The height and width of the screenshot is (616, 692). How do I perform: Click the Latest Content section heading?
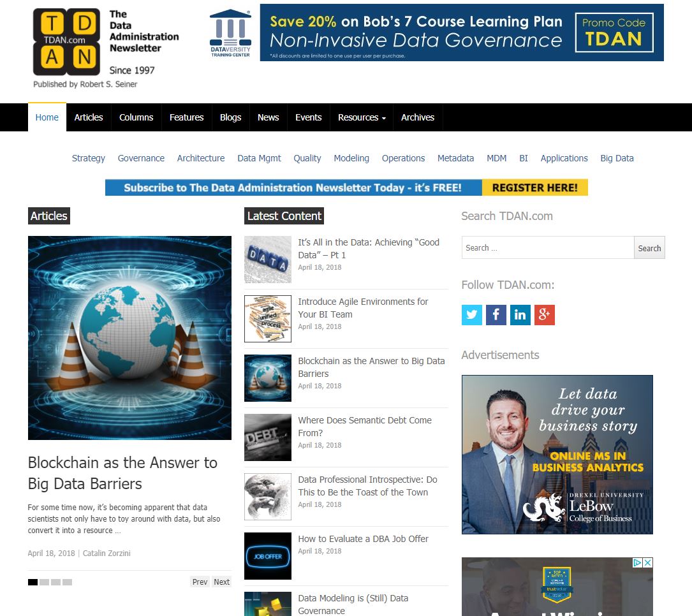[284, 216]
